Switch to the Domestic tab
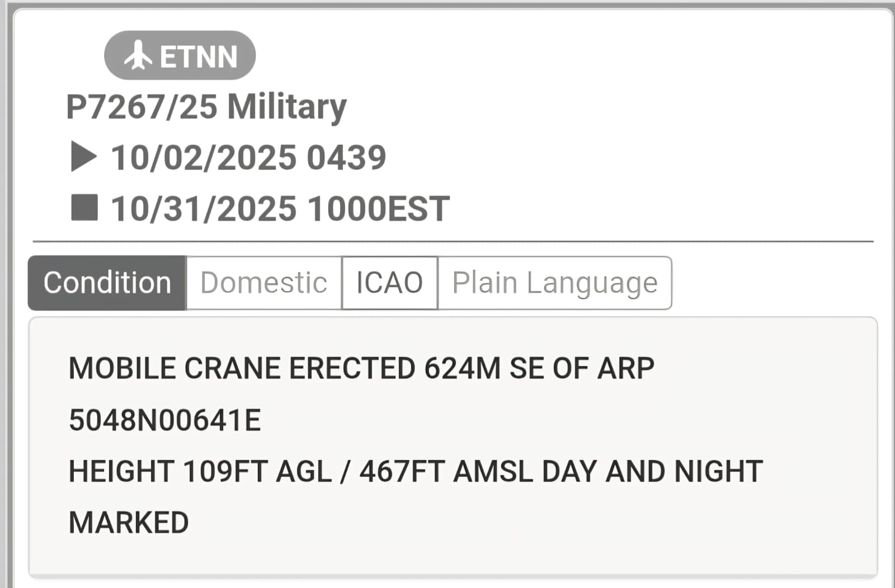Viewport: 895px width, 588px height. click(x=263, y=282)
